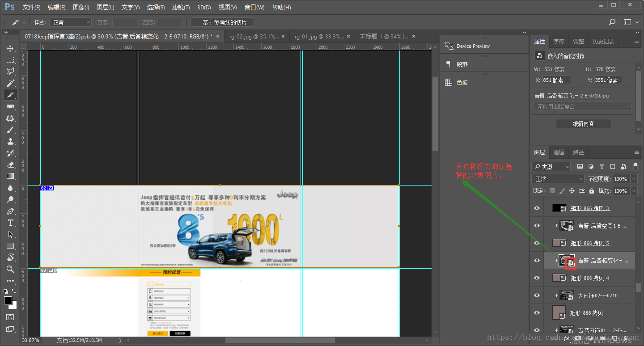The image size is (644, 346).
Task: Select the Eraser tool
Action: pyautogui.click(x=10, y=165)
